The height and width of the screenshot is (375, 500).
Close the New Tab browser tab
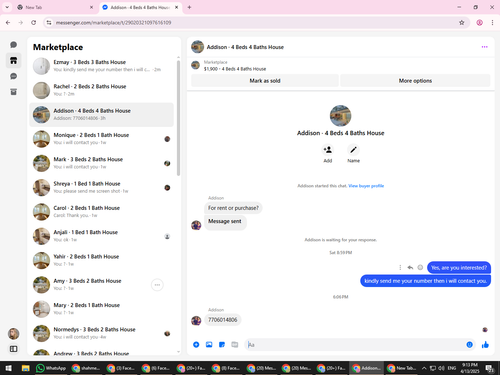(91, 7)
